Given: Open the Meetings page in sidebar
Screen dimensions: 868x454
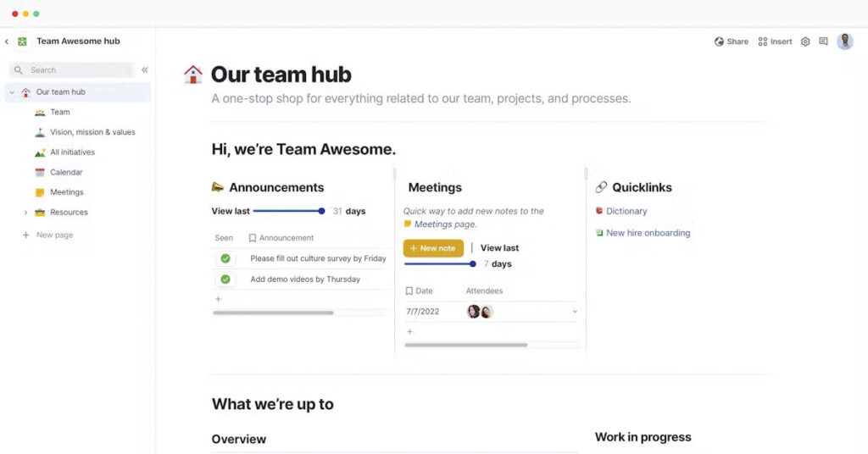Looking at the screenshot, I should pyautogui.click(x=66, y=192).
